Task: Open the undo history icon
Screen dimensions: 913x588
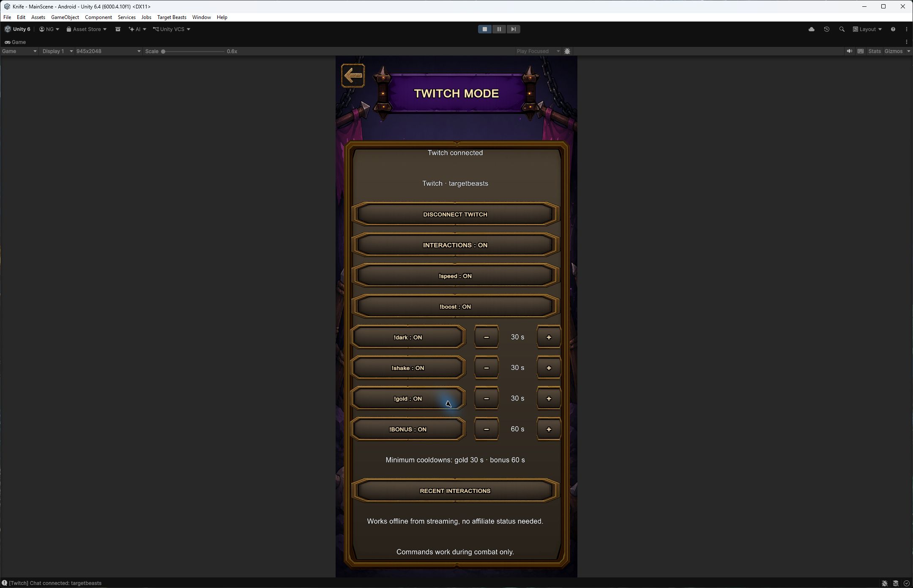Action: [826, 29]
